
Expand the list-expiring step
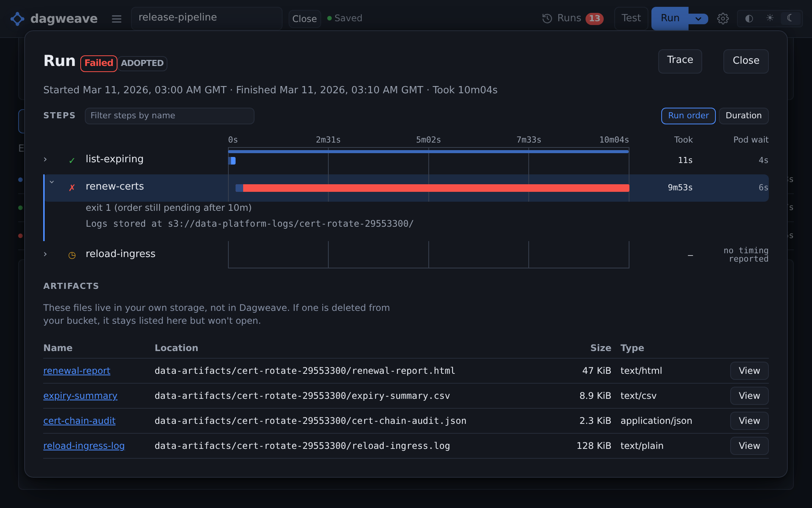45,159
